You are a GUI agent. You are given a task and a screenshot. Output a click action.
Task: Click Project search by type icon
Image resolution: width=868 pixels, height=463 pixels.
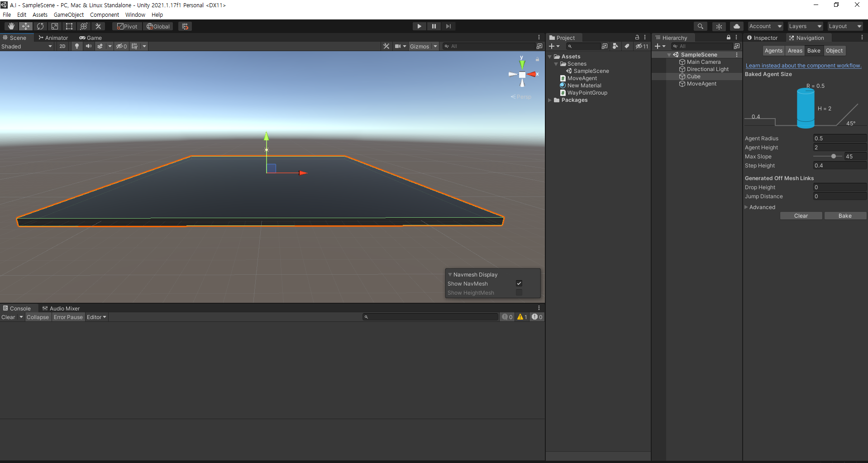[615, 46]
